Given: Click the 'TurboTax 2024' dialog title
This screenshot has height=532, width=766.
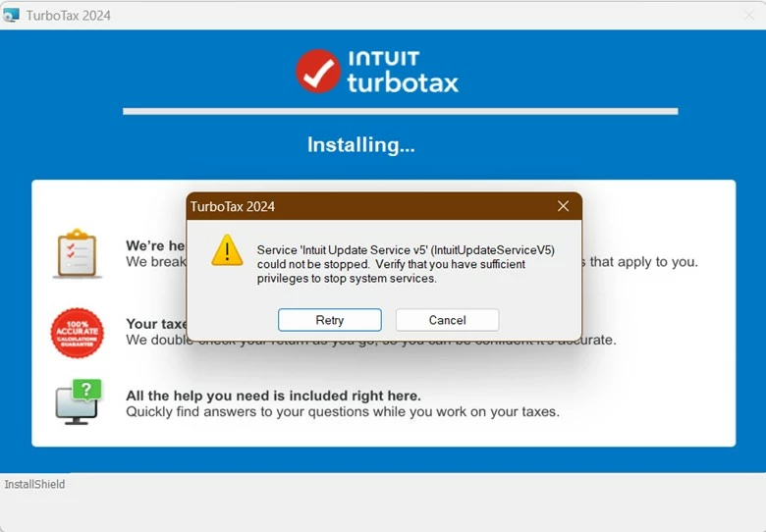Looking at the screenshot, I should [x=233, y=206].
